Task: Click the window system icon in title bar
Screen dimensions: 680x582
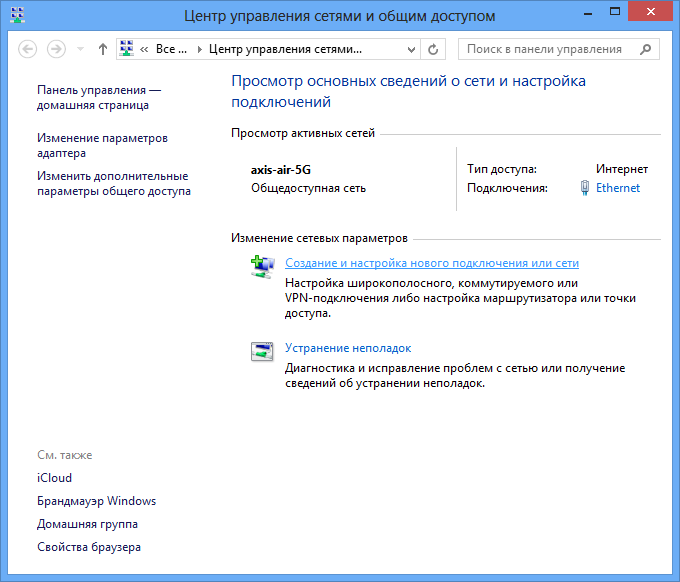Action: coord(17,15)
